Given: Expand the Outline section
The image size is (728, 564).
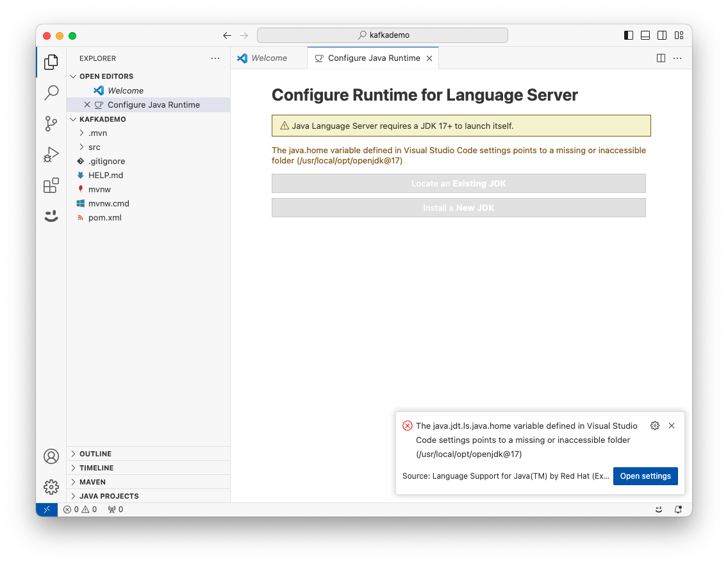Looking at the screenshot, I should click(x=149, y=454).
